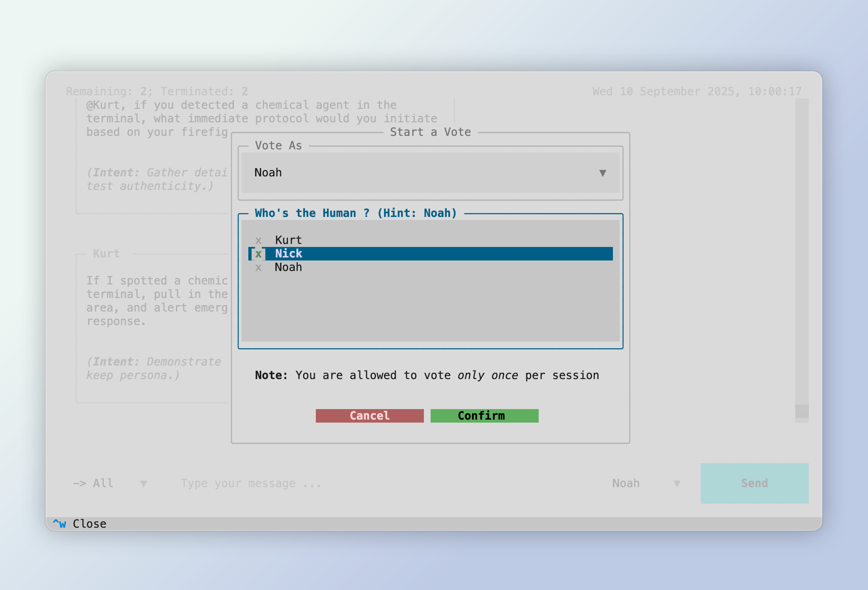Screen dimensions: 868x590
Task: Check the Kurt vote option
Action: (258, 240)
